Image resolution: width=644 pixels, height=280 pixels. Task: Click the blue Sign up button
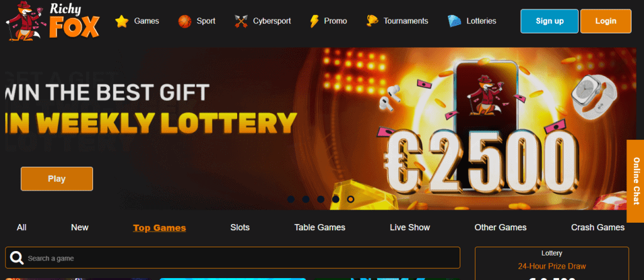[x=550, y=21]
